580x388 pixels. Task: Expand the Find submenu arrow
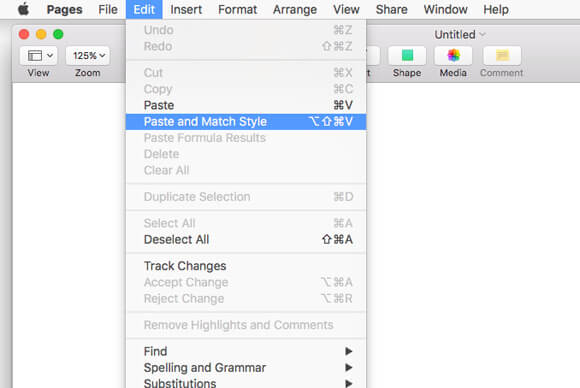tap(348, 351)
